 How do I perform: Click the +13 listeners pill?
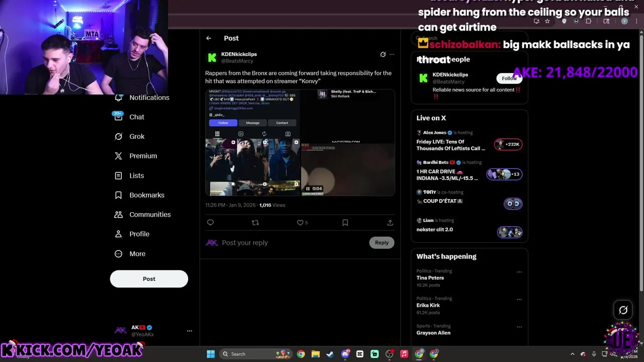coord(505,174)
